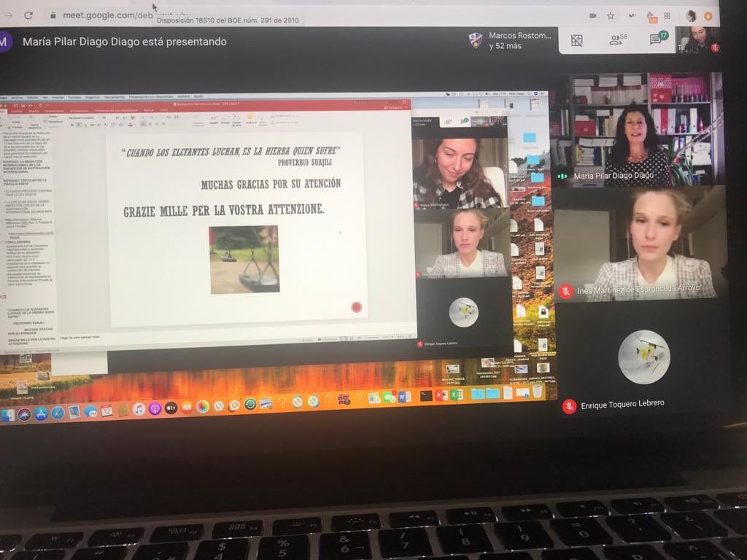Open Photos in shared screen Dock

pyautogui.click(x=203, y=407)
